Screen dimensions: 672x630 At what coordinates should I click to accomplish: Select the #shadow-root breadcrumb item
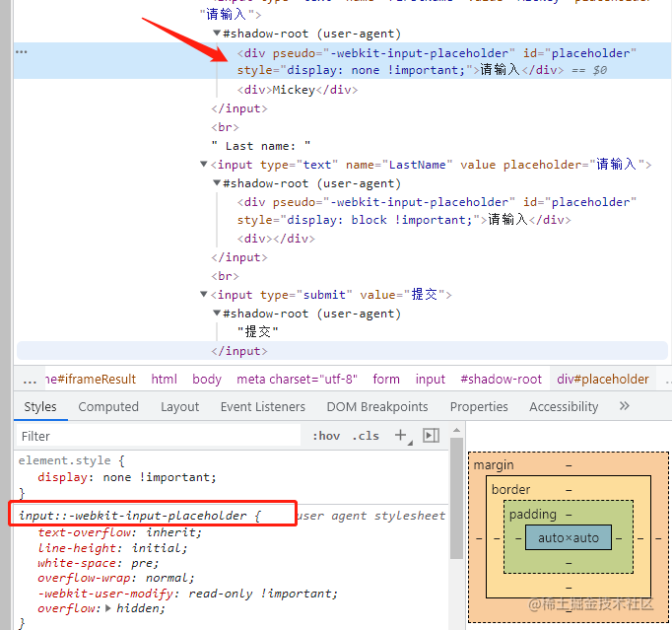[501, 380]
